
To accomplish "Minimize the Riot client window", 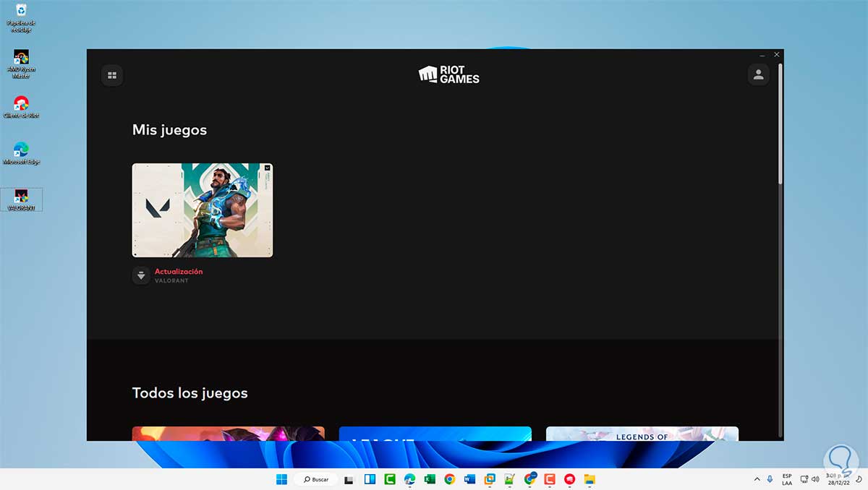I will click(x=762, y=55).
